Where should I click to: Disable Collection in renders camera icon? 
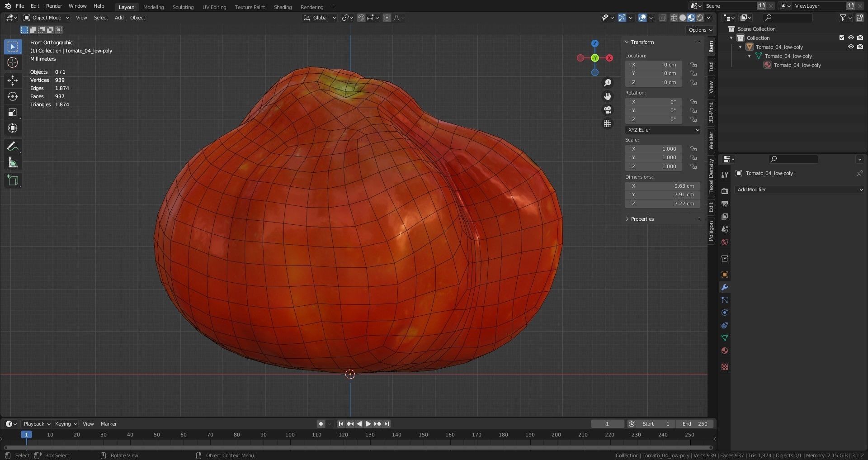click(860, 38)
